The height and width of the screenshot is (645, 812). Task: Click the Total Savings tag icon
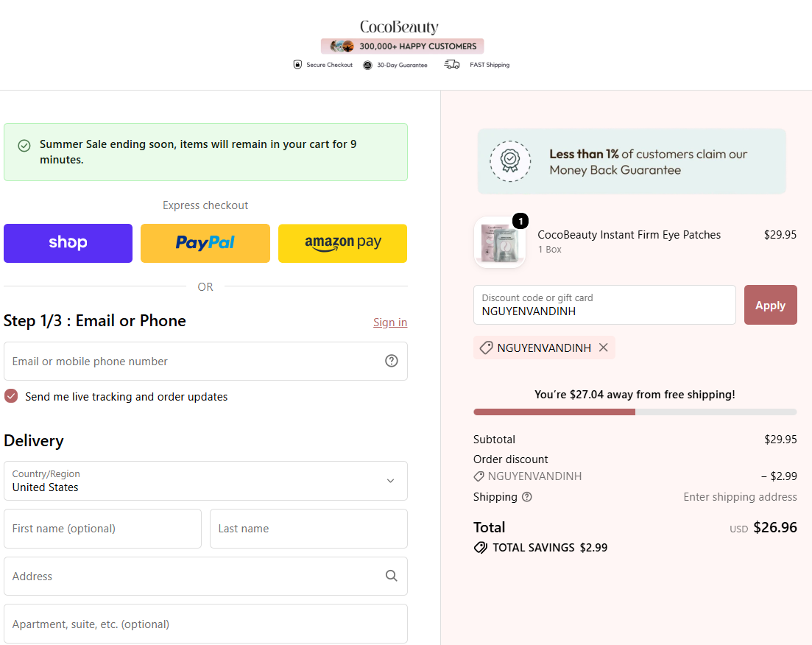pos(481,548)
